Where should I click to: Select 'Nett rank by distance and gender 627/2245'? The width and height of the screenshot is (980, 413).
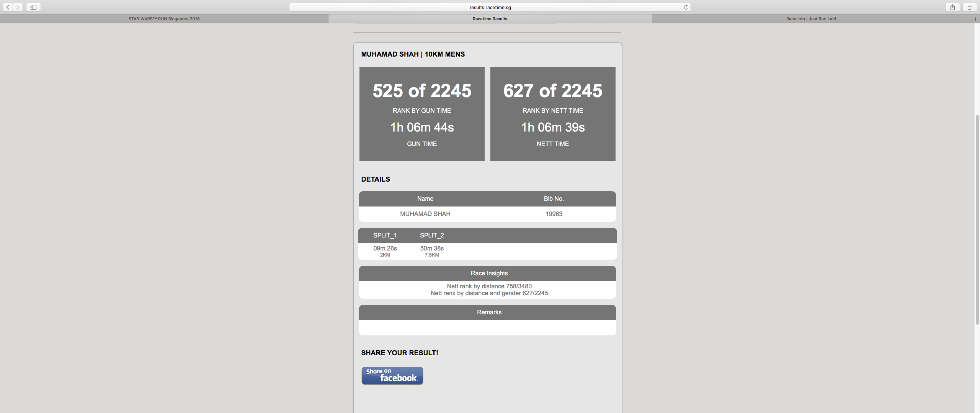489,293
